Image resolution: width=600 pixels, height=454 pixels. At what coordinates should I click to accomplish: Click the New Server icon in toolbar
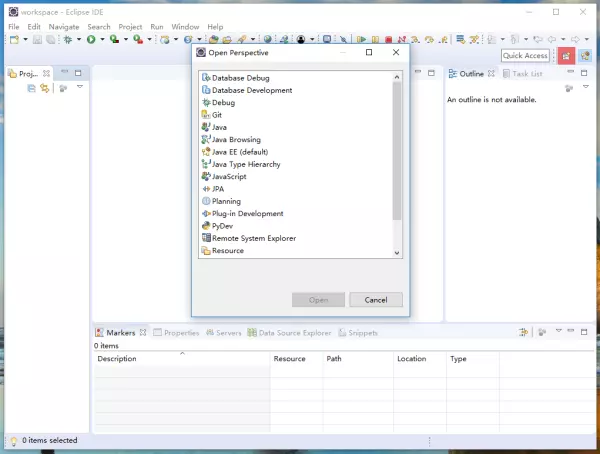[x=165, y=39]
